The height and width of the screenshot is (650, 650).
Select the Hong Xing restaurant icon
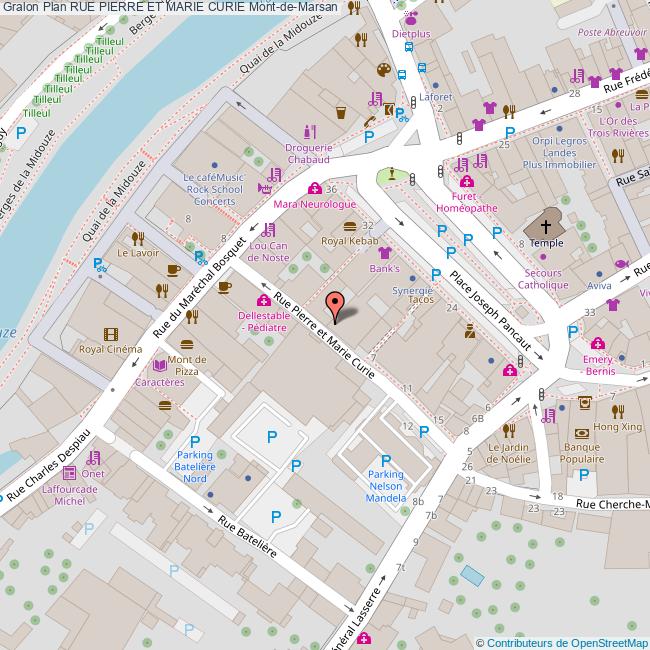(617, 411)
